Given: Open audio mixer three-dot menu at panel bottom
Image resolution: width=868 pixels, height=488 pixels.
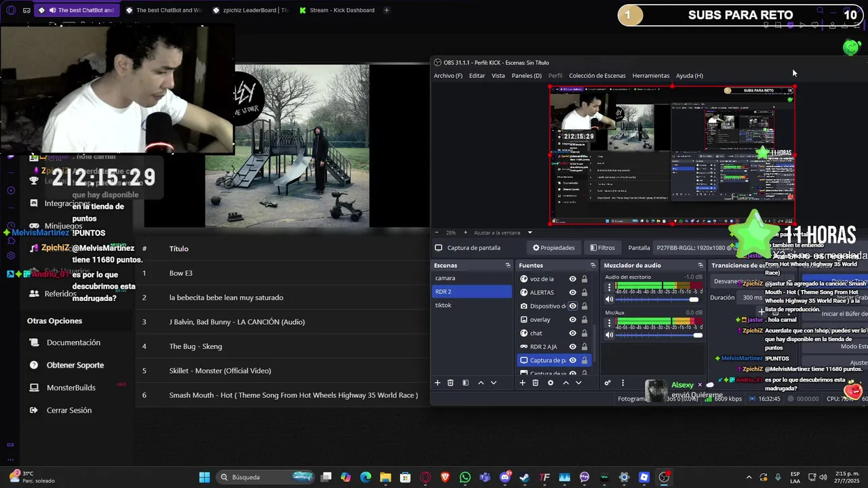Looking at the screenshot, I should 623,383.
